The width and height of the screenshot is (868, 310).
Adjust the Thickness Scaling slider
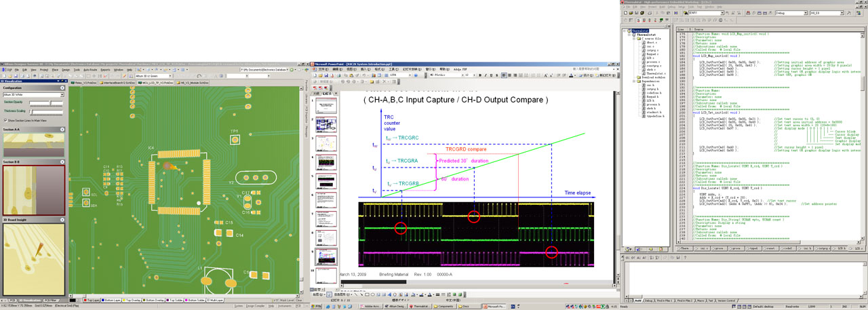pos(46,112)
